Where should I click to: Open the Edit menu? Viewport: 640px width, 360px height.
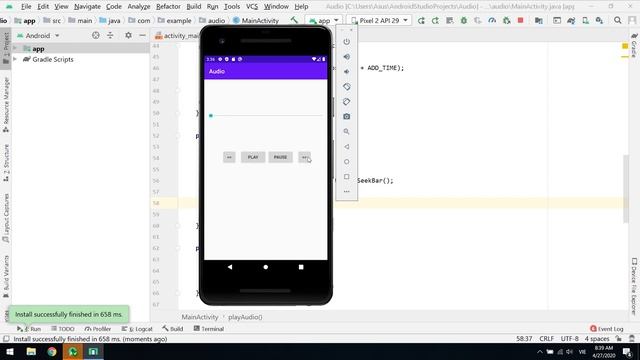43,7
